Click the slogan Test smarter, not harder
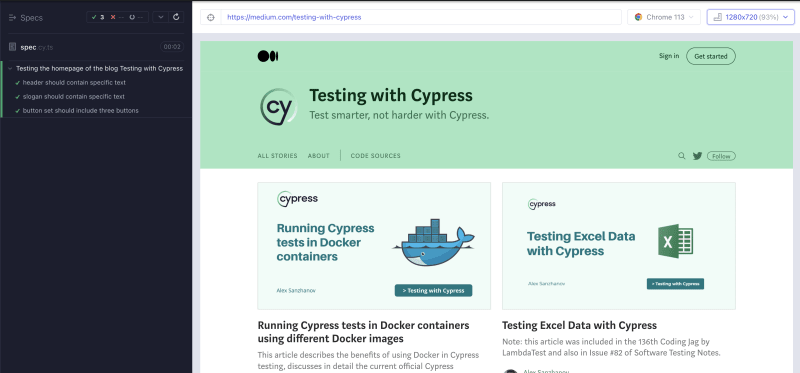Screen dimensions: 800x373 (x=399, y=115)
